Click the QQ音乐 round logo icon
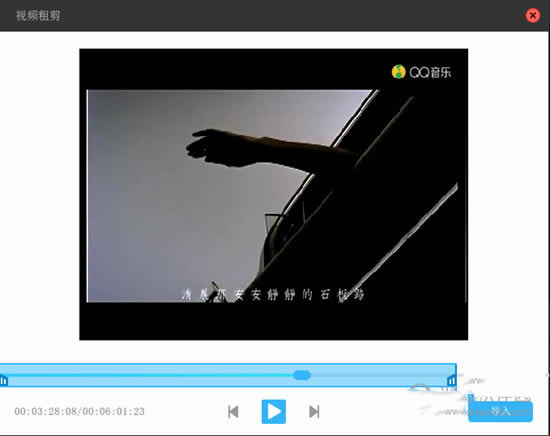This screenshot has width=550, height=436. click(x=398, y=72)
